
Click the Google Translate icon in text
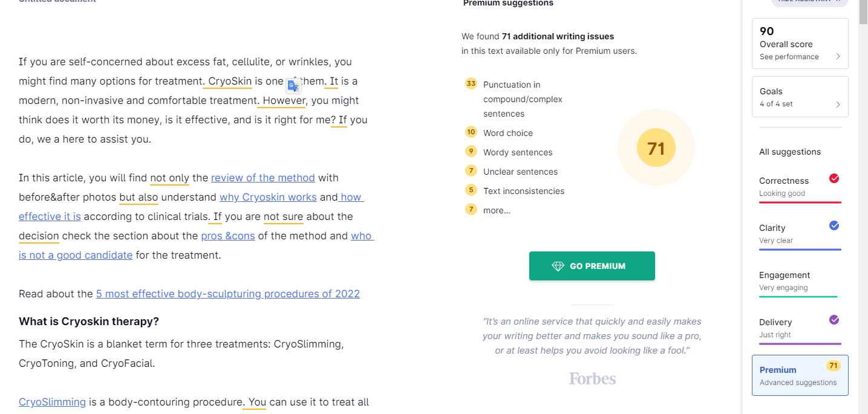pos(293,86)
